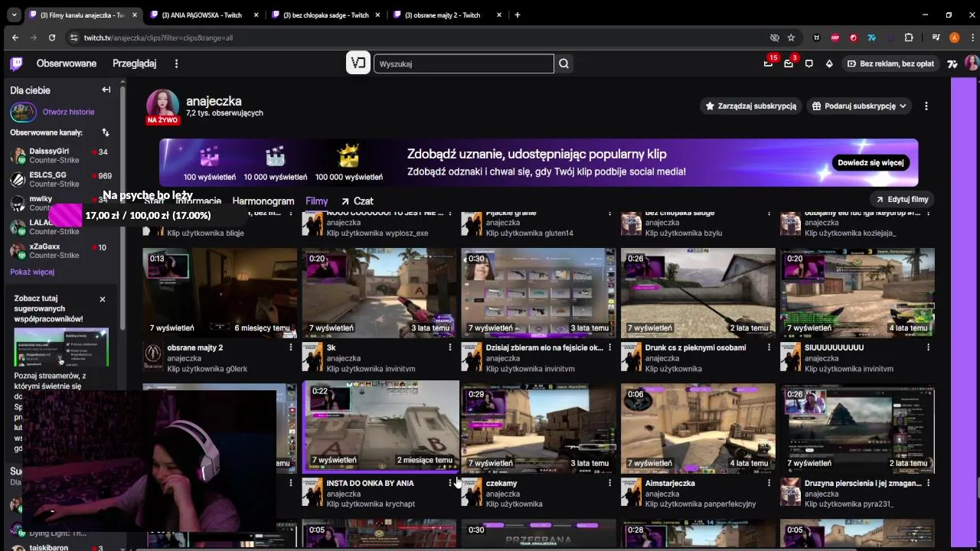Click Dowiedz się więcej button
Viewport: 980px width, 551px height.
point(871,162)
